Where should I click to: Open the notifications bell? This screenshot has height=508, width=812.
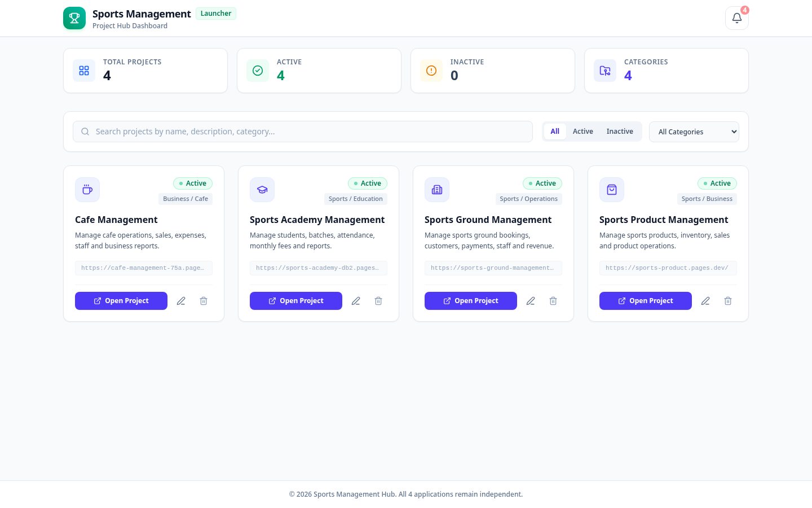click(x=736, y=18)
